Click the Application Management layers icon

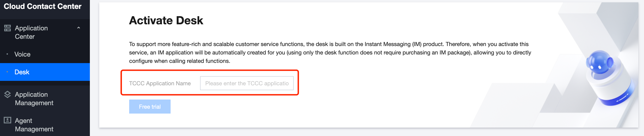click(7, 94)
